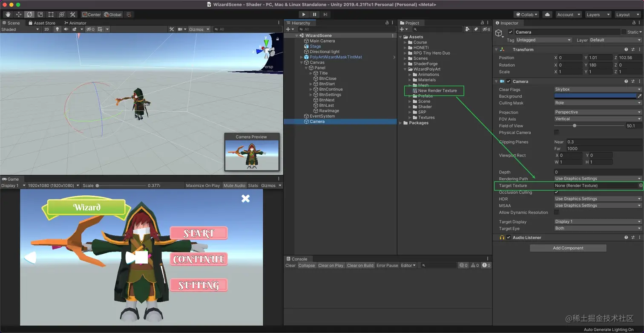Click the Background color swatch
The image size is (644, 333).
[595, 96]
